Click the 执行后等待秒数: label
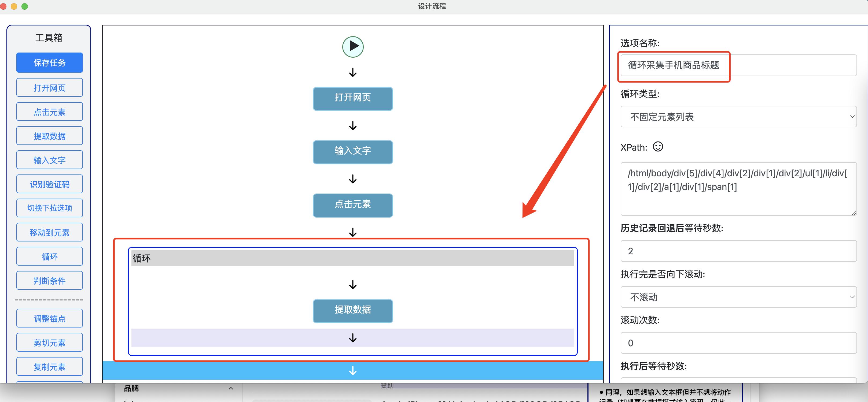Image resolution: width=868 pixels, height=402 pixels. tap(653, 366)
